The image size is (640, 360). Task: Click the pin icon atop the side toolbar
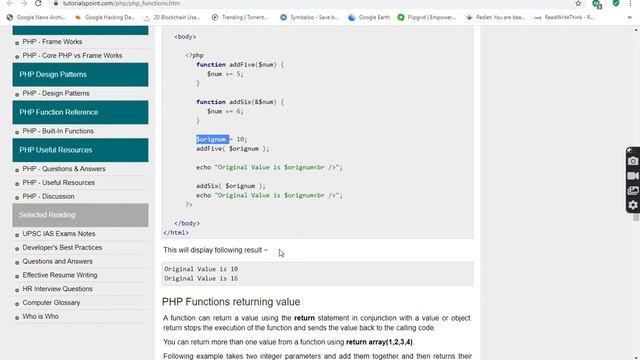pos(629,150)
